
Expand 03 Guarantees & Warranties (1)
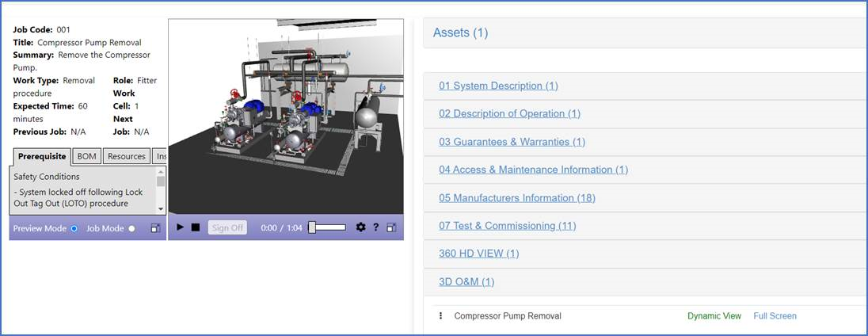[x=645, y=143]
